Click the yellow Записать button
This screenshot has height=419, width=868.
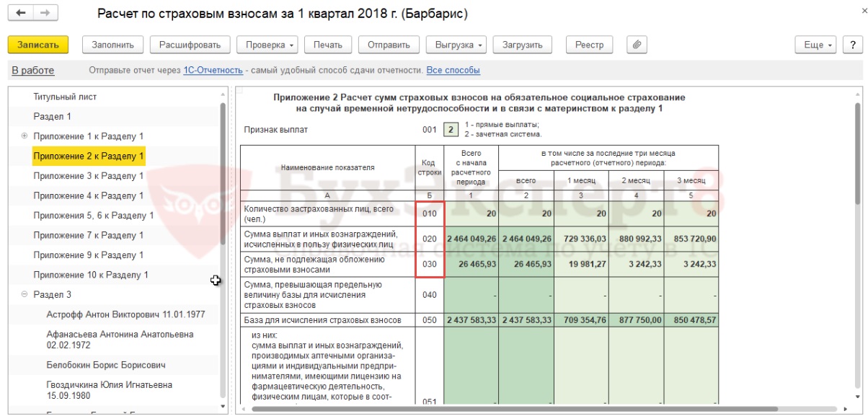click(x=38, y=45)
